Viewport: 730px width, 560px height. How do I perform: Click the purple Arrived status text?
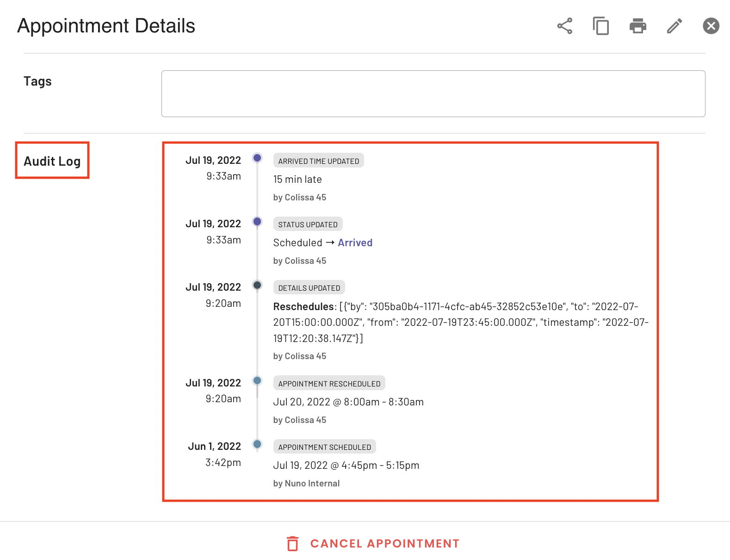355,243
